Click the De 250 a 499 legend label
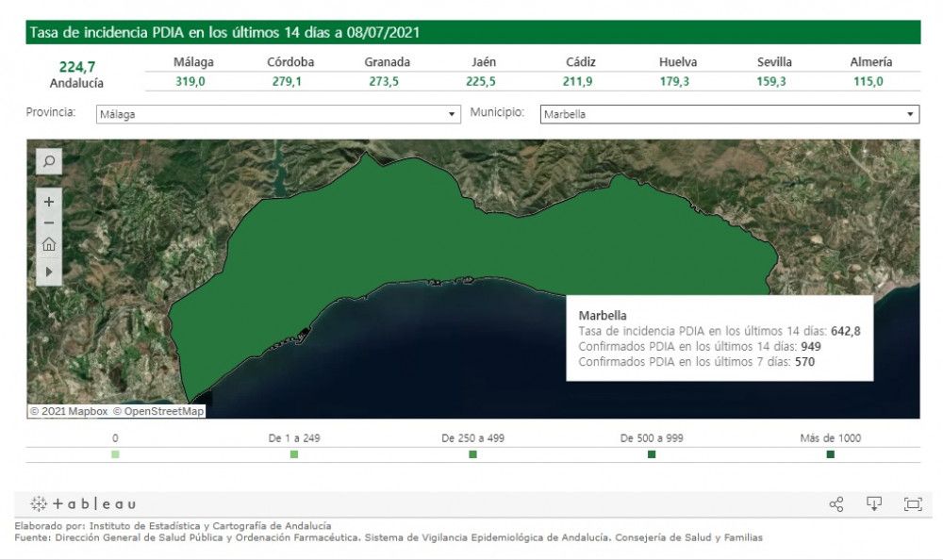Image resolution: width=943 pixels, height=560 pixels. pos(472,437)
